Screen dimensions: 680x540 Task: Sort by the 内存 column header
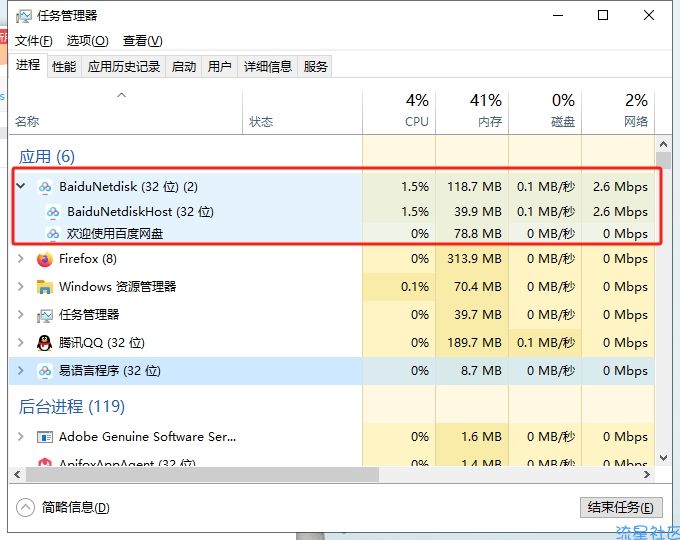[x=472, y=113]
